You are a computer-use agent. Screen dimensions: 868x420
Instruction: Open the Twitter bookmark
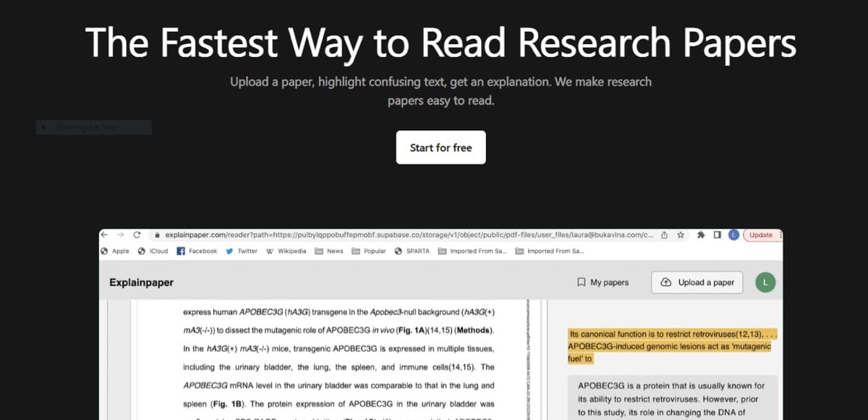click(242, 251)
